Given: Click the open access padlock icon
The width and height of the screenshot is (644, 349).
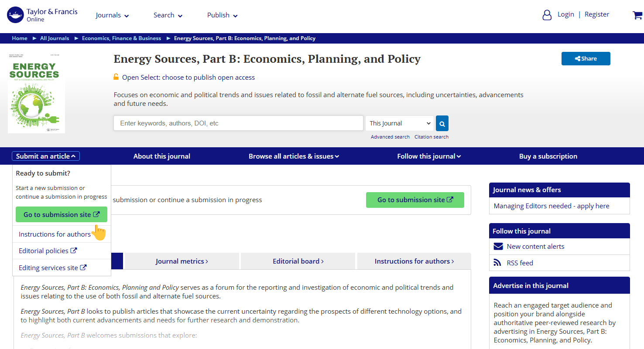Looking at the screenshot, I should pos(116,77).
